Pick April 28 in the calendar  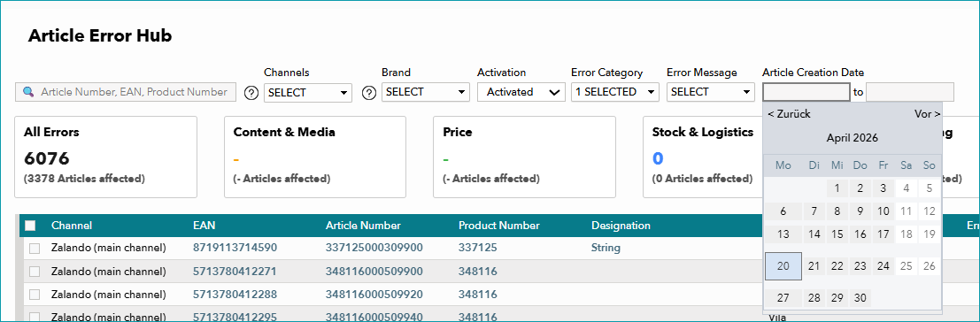(814, 297)
